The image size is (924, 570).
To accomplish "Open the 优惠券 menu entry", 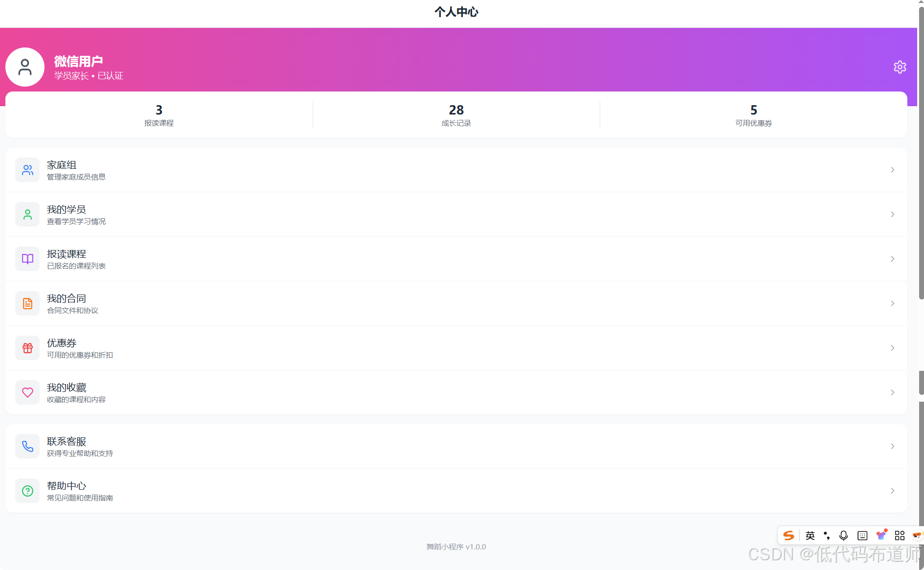I will tap(456, 348).
